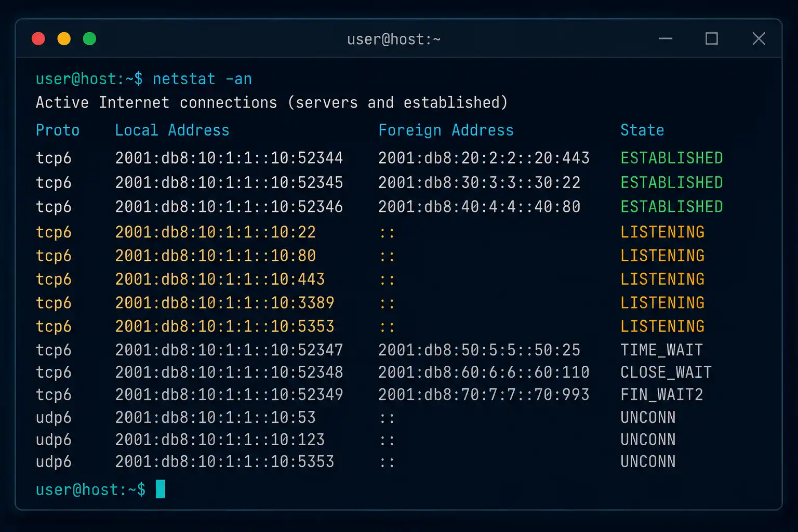Click the Local Address column header

(172, 130)
